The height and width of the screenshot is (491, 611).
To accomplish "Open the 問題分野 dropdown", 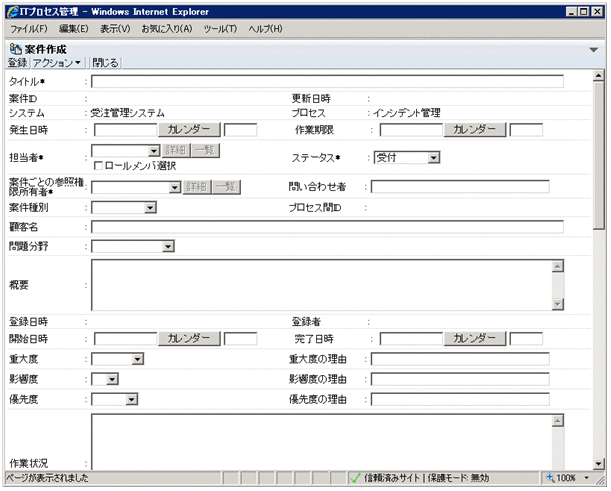I will pos(168,247).
